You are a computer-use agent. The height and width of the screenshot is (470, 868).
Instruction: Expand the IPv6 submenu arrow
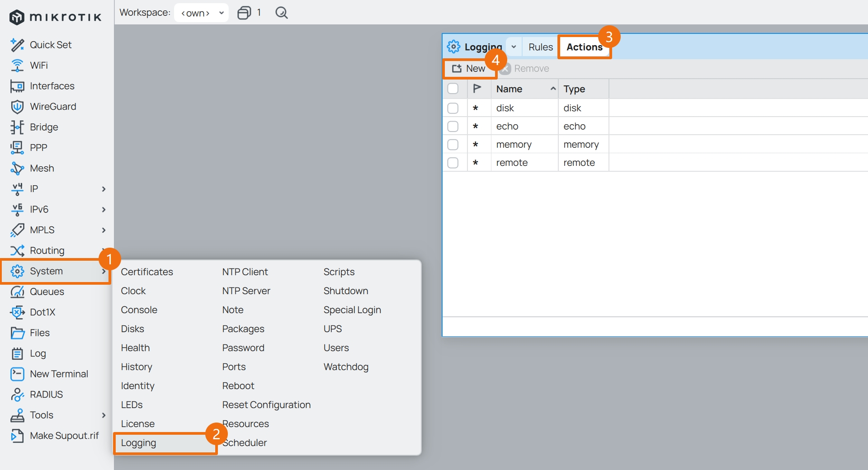click(x=104, y=209)
